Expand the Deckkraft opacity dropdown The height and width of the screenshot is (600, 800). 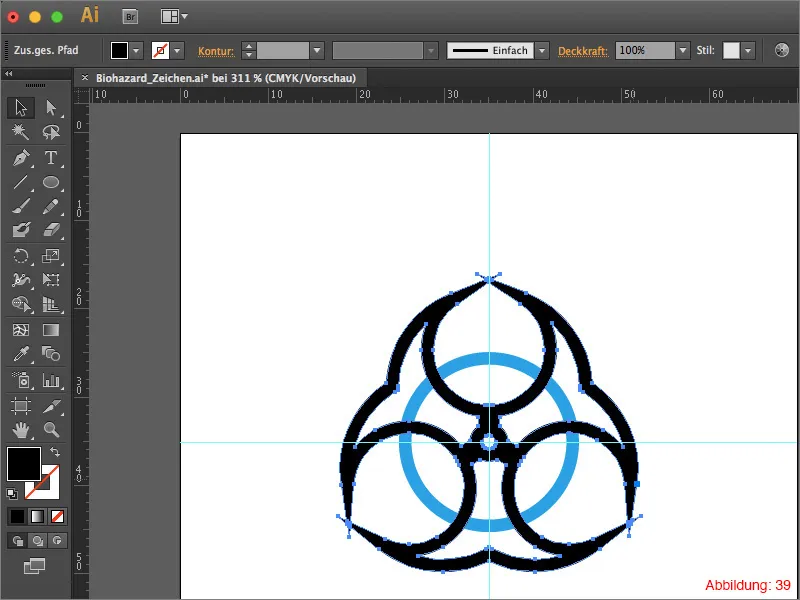[683, 51]
